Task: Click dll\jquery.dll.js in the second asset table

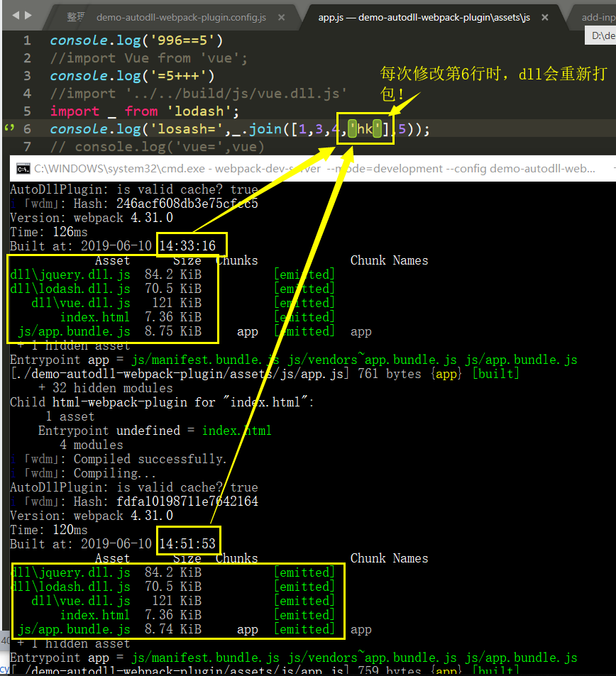Action: [x=70, y=573]
